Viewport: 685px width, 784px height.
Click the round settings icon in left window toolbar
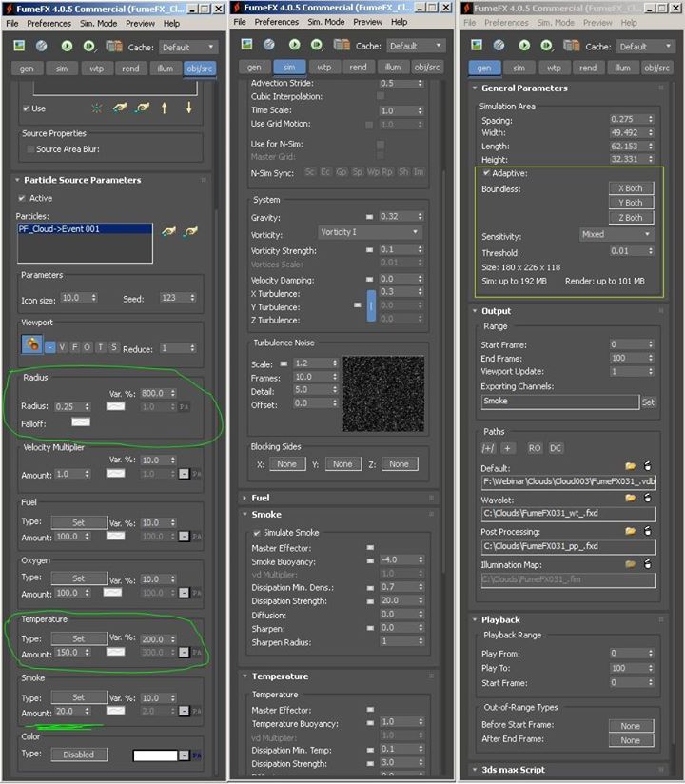[42, 46]
